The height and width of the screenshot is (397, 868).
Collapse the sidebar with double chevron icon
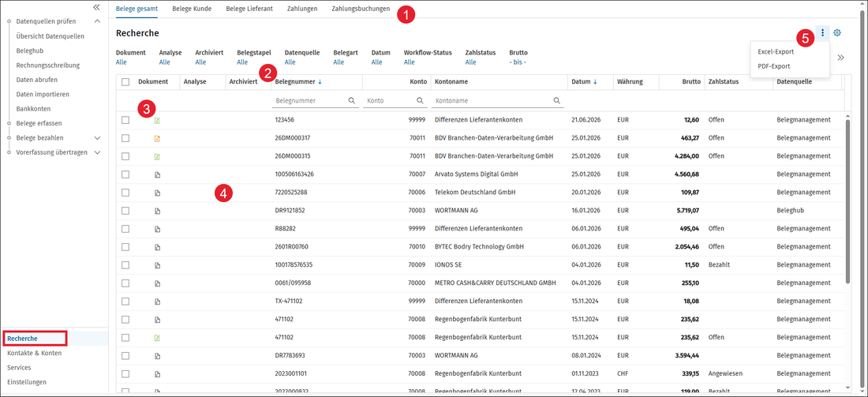96,7
